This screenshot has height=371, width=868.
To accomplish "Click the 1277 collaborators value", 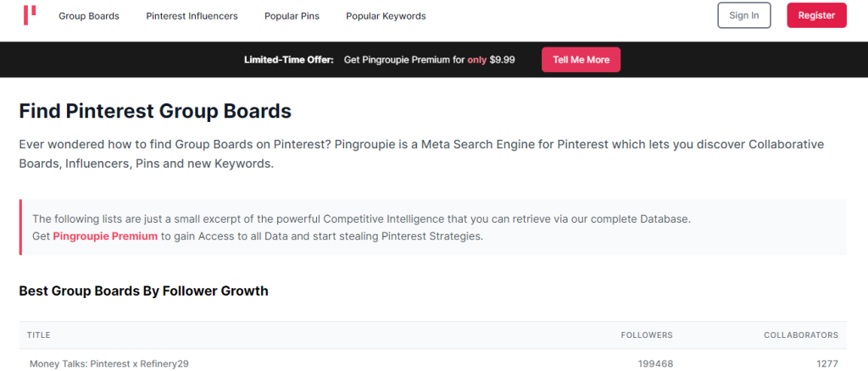I will pyautogui.click(x=825, y=363).
